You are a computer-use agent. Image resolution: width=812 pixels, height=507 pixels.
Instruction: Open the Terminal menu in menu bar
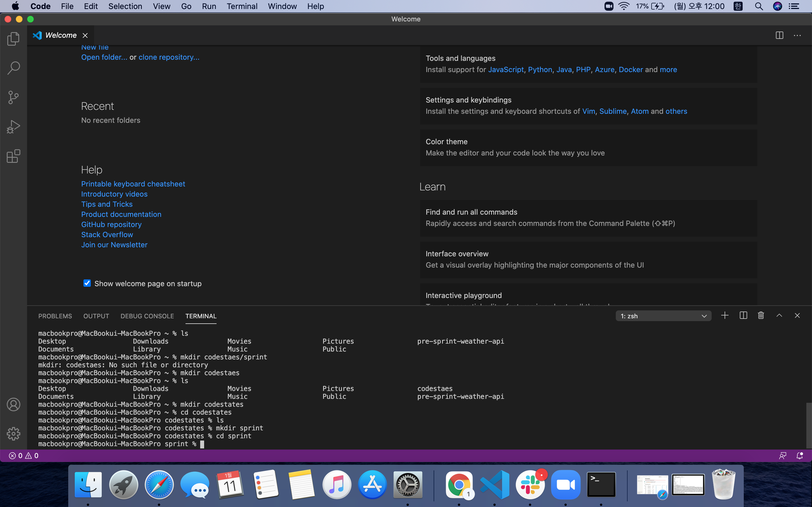click(242, 6)
